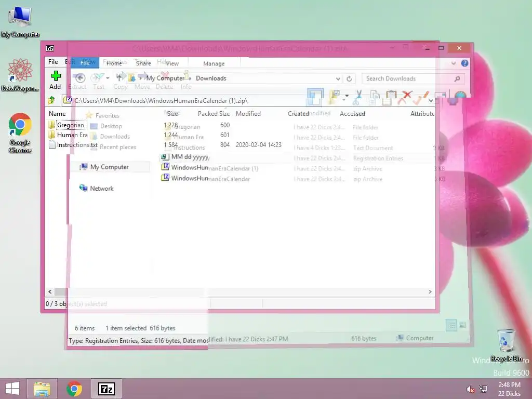Image resolution: width=532 pixels, height=399 pixels.
Task: Click the search magnifier icon
Action: point(457,79)
